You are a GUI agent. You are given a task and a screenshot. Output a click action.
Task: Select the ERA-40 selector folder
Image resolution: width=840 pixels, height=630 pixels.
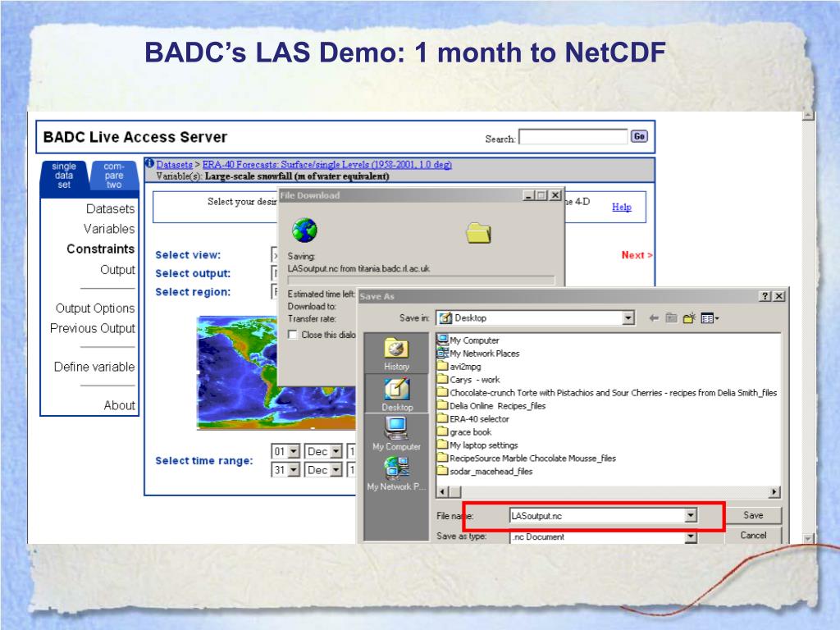(x=473, y=419)
